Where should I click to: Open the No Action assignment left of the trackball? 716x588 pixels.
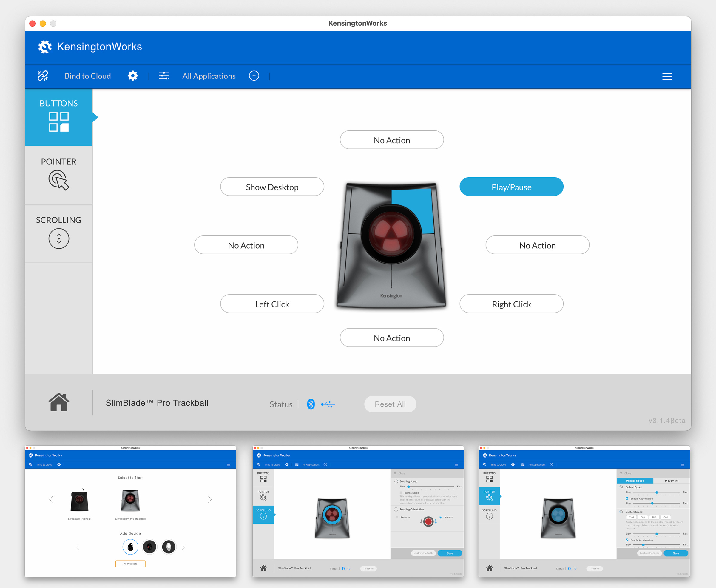click(x=246, y=245)
